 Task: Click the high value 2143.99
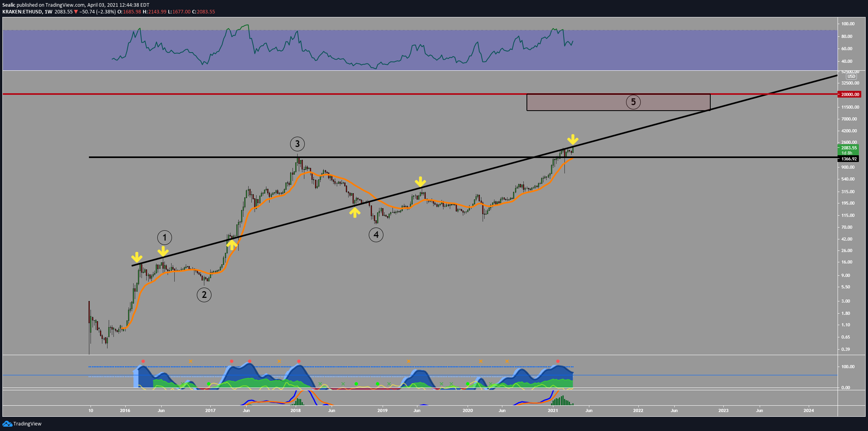pos(157,12)
